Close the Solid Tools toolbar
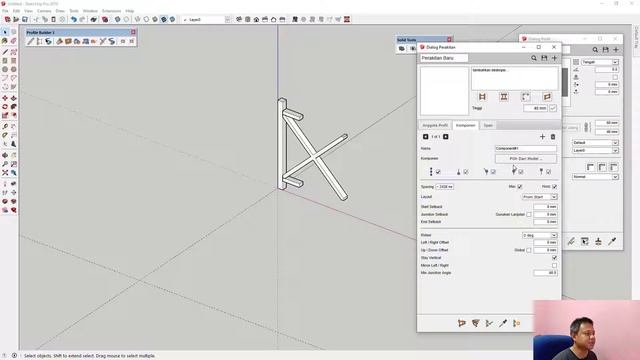This screenshot has width=640, height=360. [449, 40]
